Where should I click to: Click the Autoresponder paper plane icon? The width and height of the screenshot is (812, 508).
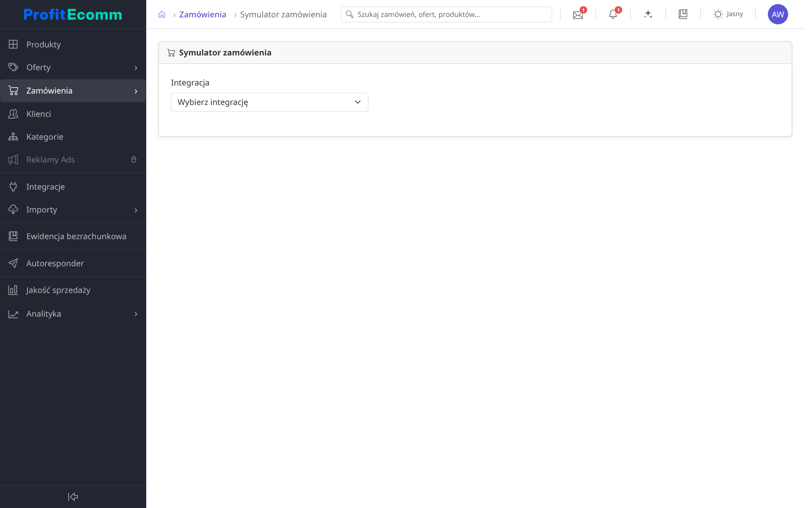pyautogui.click(x=13, y=263)
